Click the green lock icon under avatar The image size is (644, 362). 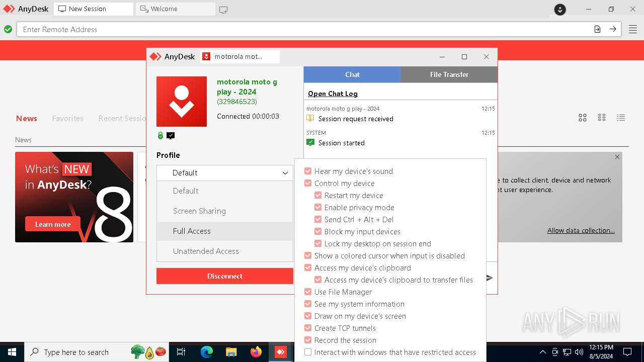click(160, 135)
